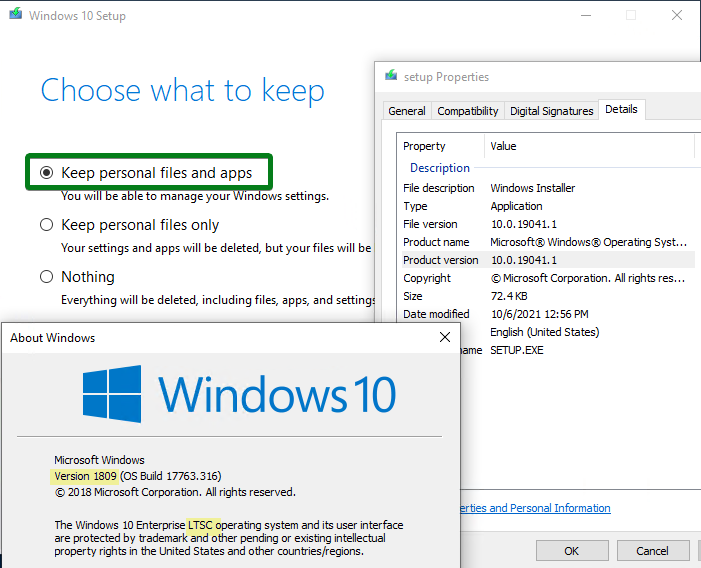Click the Windows logo in About Windows
Image resolution: width=701 pixels, height=568 pixels.
[x=112, y=394]
